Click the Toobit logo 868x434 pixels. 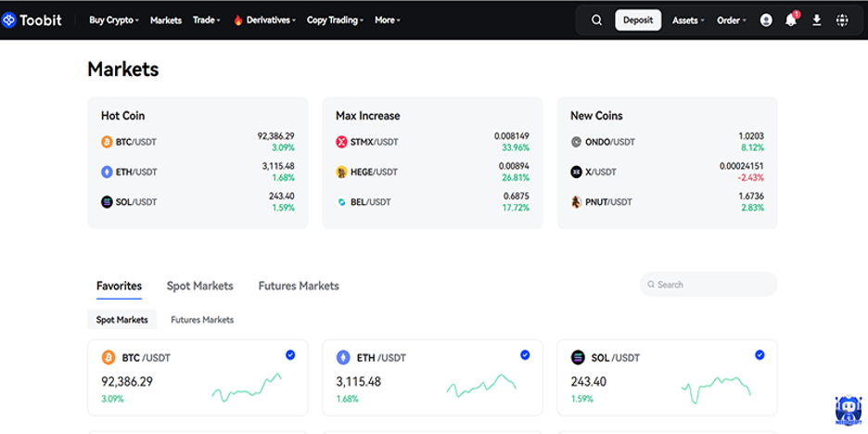(x=32, y=19)
